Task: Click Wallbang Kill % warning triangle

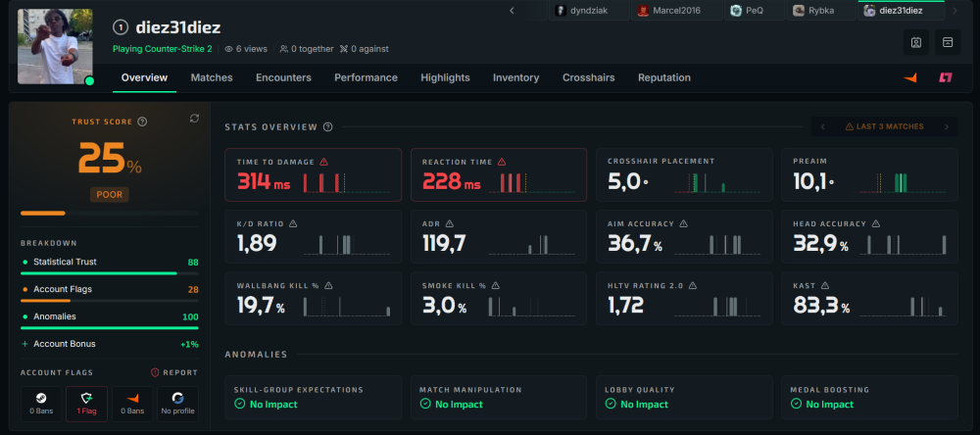Action: [x=328, y=286]
